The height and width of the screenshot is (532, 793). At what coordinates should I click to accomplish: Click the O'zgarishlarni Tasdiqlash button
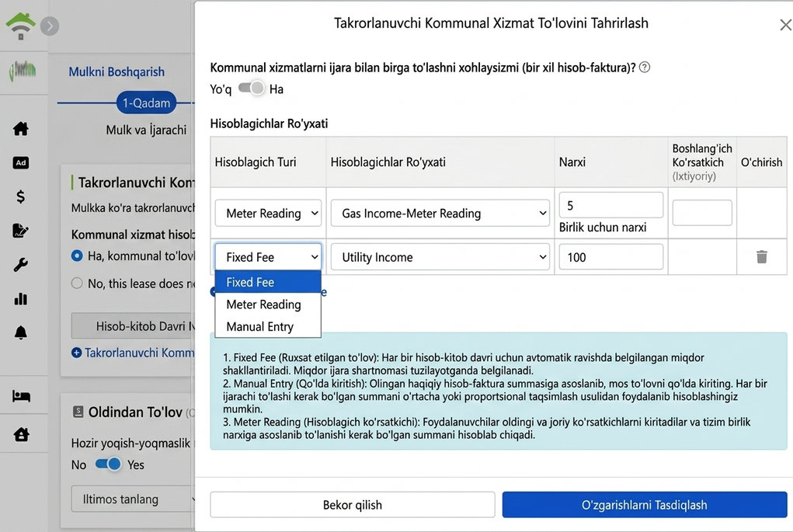645,505
